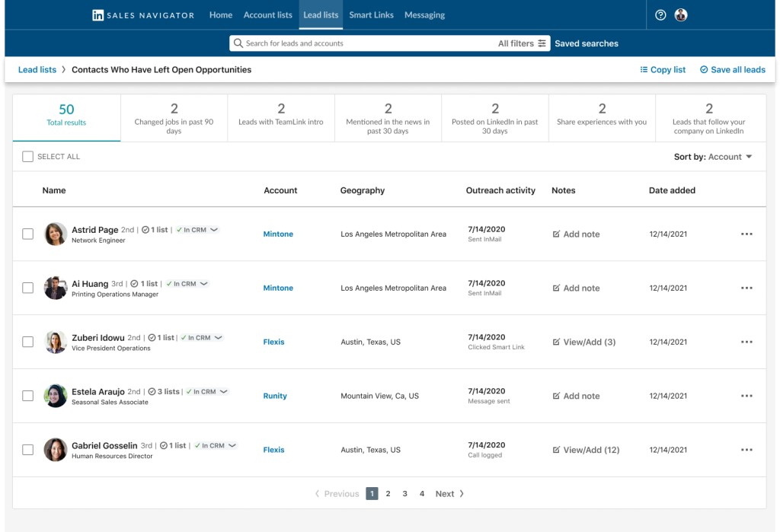
Task: Open the Copy list option
Action: coord(661,69)
